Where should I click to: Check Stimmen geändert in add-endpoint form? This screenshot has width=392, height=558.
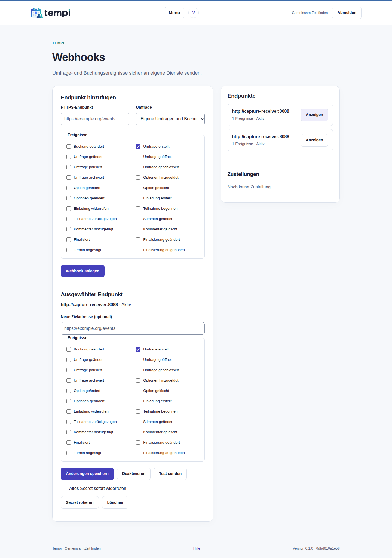point(138,219)
